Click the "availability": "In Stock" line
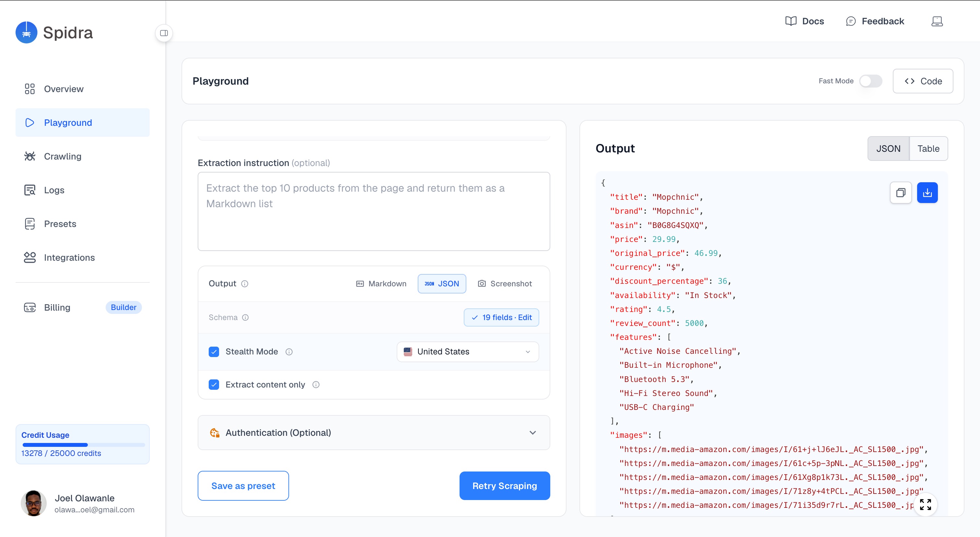 672,295
